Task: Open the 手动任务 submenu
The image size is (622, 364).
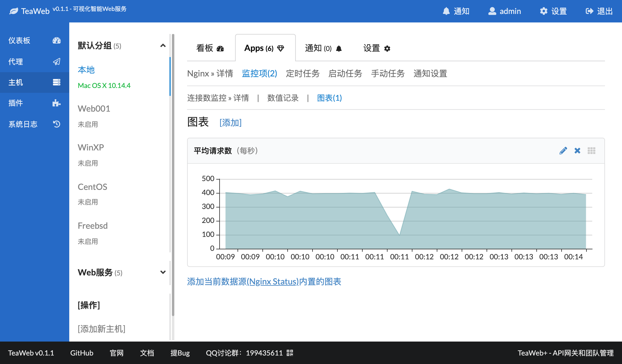Action: coord(388,73)
